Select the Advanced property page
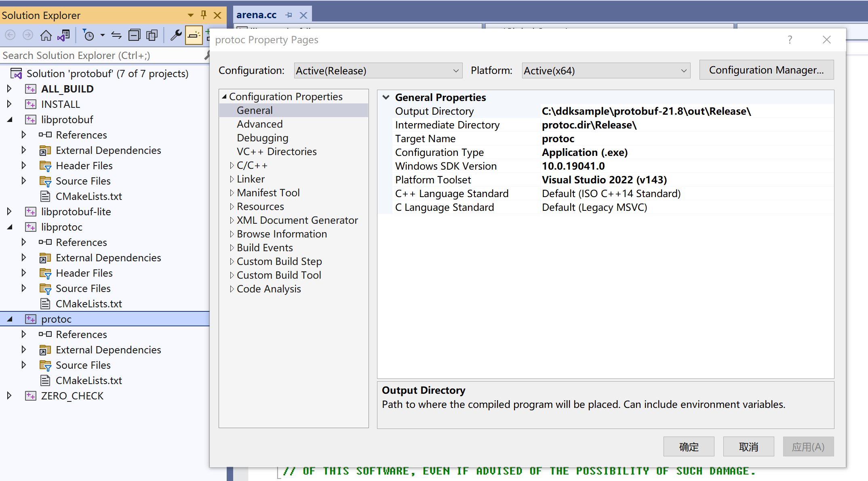 click(259, 124)
